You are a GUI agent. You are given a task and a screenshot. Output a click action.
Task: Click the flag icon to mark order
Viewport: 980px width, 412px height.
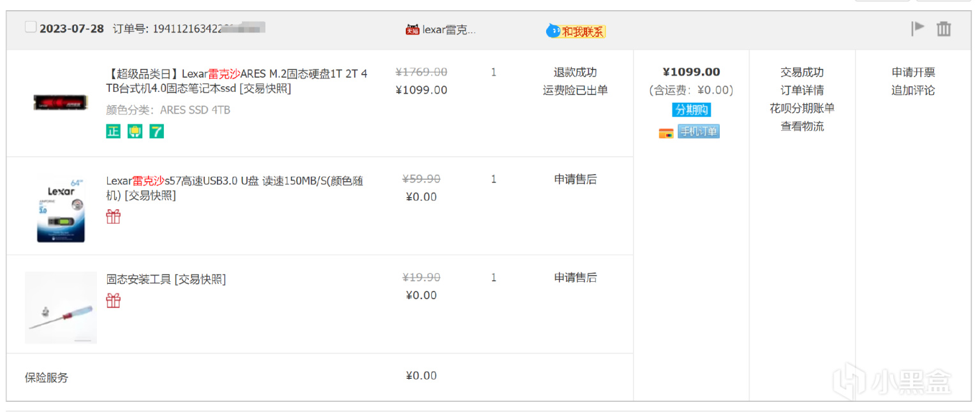click(917, 28)
